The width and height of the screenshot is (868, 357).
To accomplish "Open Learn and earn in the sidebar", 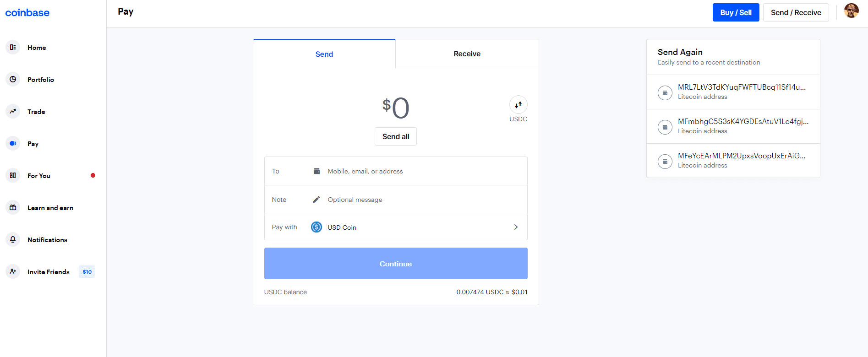I will click(50, 208).
